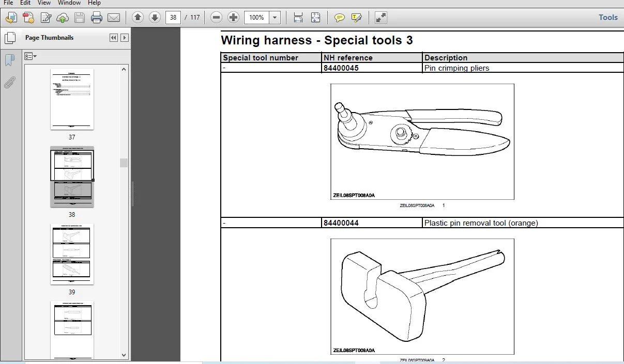The width and height of the screenshot is (624, 364).
Task: Click the Save floppy disk icon
Action: coord(79,18)
